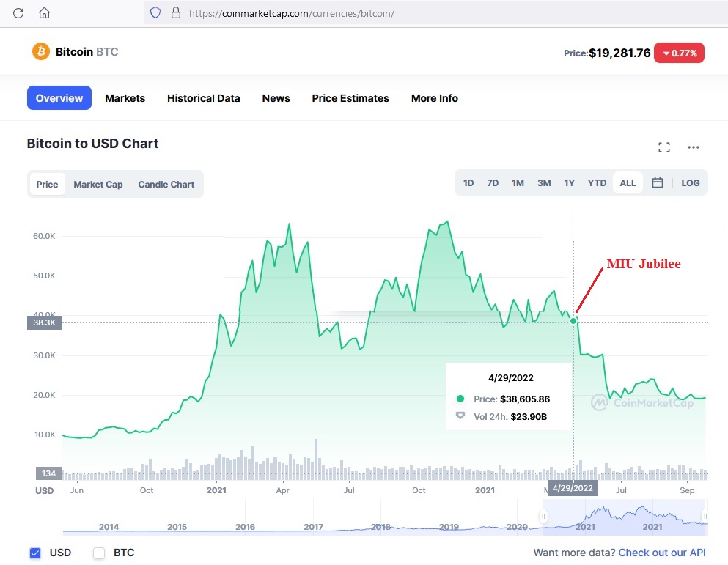
Task: View site security via the padlock icon
Action: coord(176,13)
